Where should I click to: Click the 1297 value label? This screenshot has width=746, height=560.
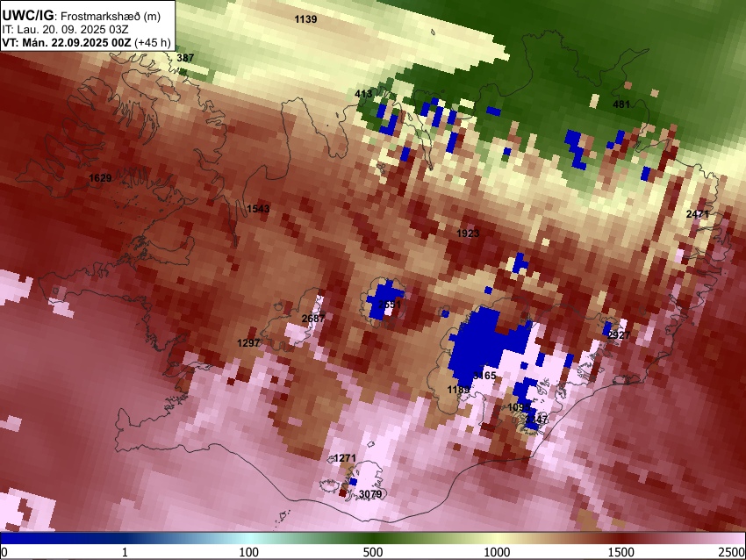click(248, 342)
